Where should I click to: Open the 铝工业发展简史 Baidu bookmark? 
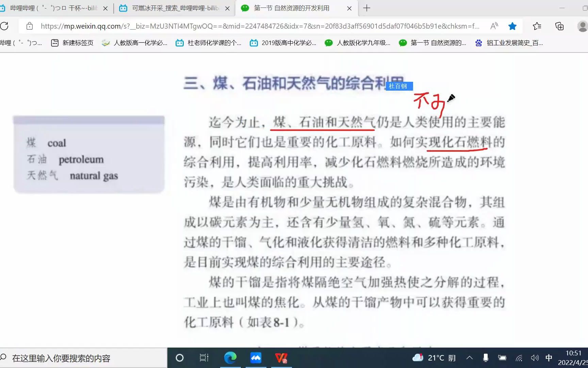tap(509, 43)
